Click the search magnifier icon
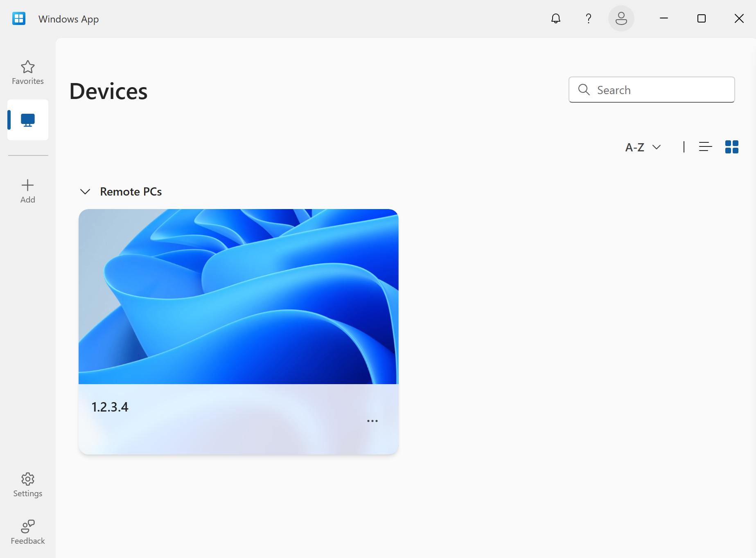Screen dimensions: 756x558 (584, 90)
